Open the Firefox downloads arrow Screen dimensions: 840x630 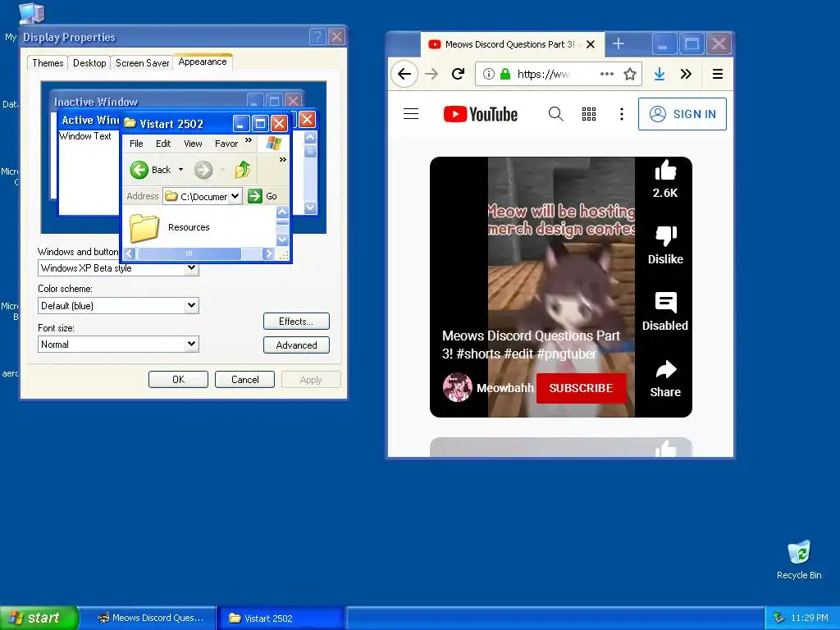pyautogui.click(x=660, y=74)
